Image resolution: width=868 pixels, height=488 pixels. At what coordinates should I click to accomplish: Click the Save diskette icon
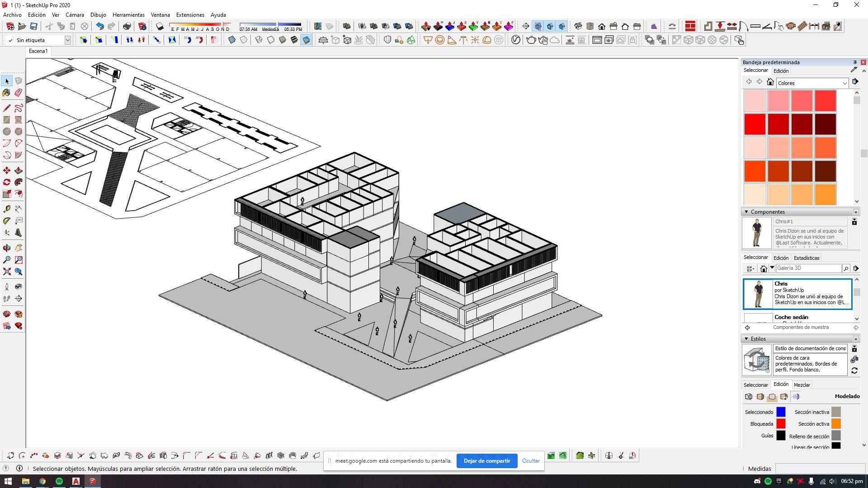(x=33, y=26)
